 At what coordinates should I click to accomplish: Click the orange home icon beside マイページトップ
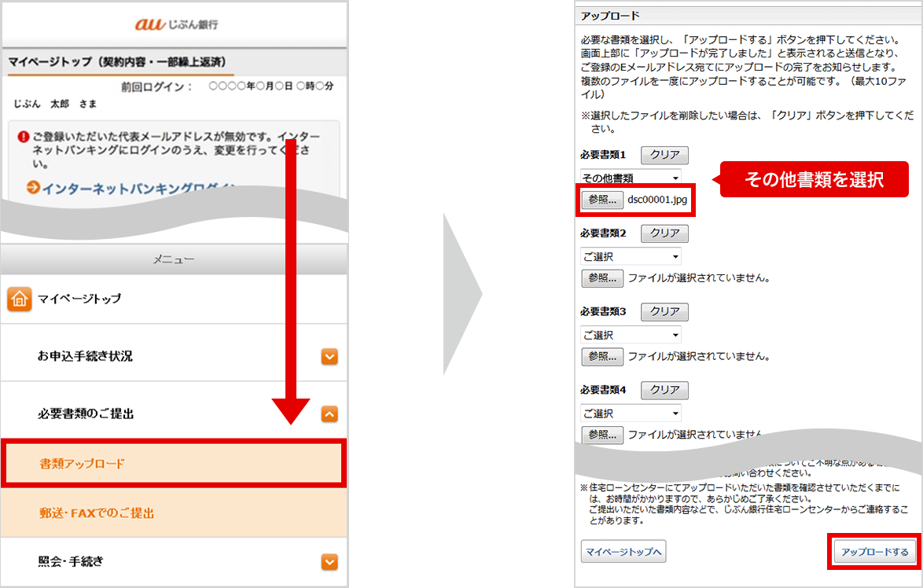coord(20,300)
